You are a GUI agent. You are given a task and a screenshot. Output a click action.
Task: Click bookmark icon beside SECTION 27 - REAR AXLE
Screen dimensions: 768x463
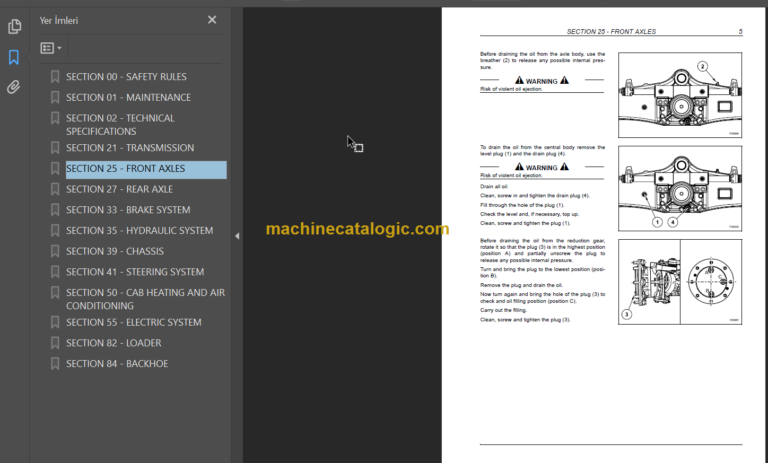(x=55, y=189)
